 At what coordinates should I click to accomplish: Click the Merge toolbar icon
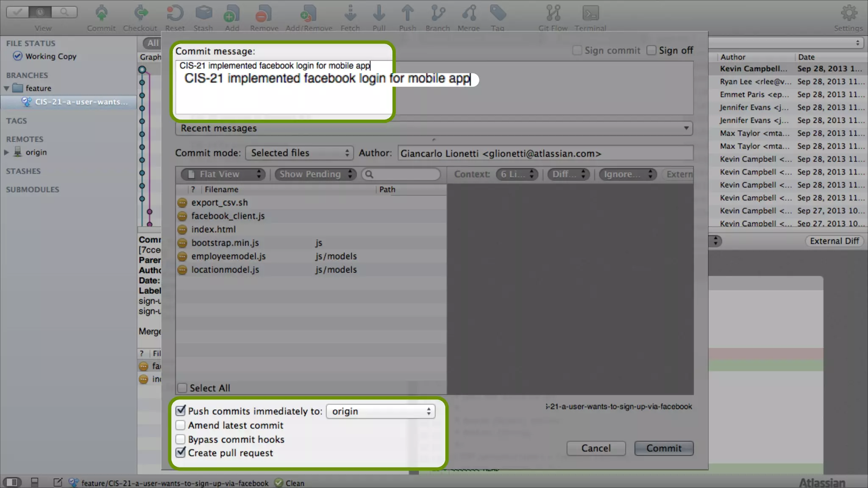(x=469, y=14)
